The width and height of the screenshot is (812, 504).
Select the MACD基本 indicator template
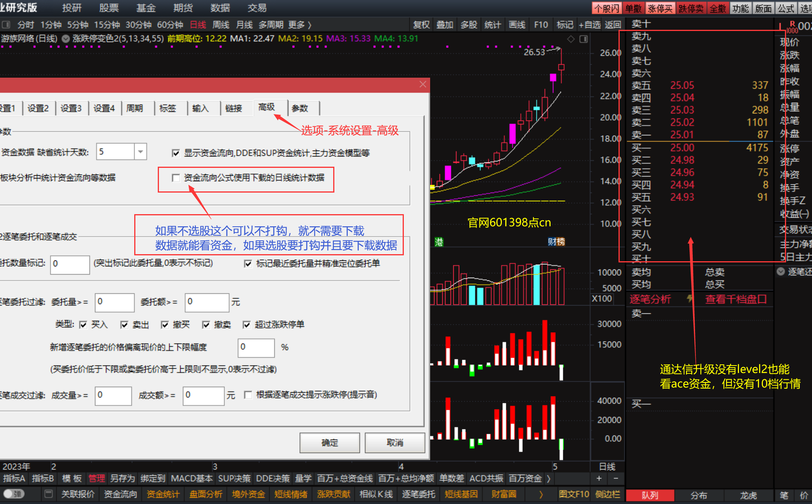[192, 479]
